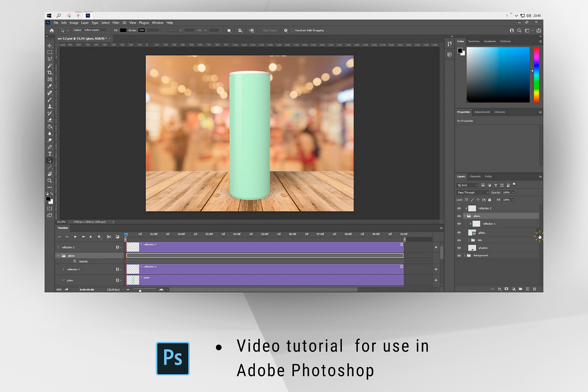The image size is (588, 392).
Task: Switch to the Adjustments tab
Action: pyautogui.click(x=482, y=112)
